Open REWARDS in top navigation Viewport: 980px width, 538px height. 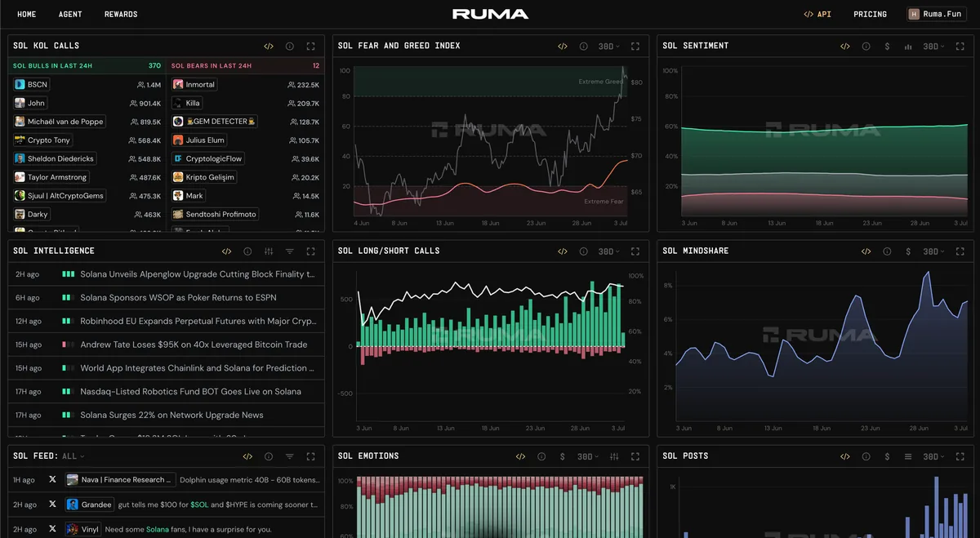pos(121,14)
